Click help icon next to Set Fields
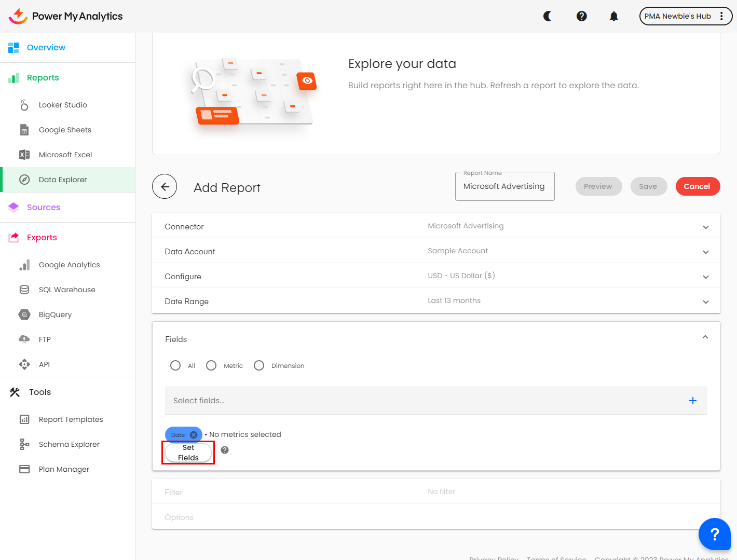 [x=225, y=450]
